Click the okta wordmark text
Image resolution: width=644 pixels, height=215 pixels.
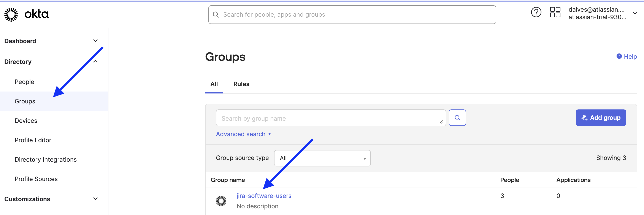point(36,14)
